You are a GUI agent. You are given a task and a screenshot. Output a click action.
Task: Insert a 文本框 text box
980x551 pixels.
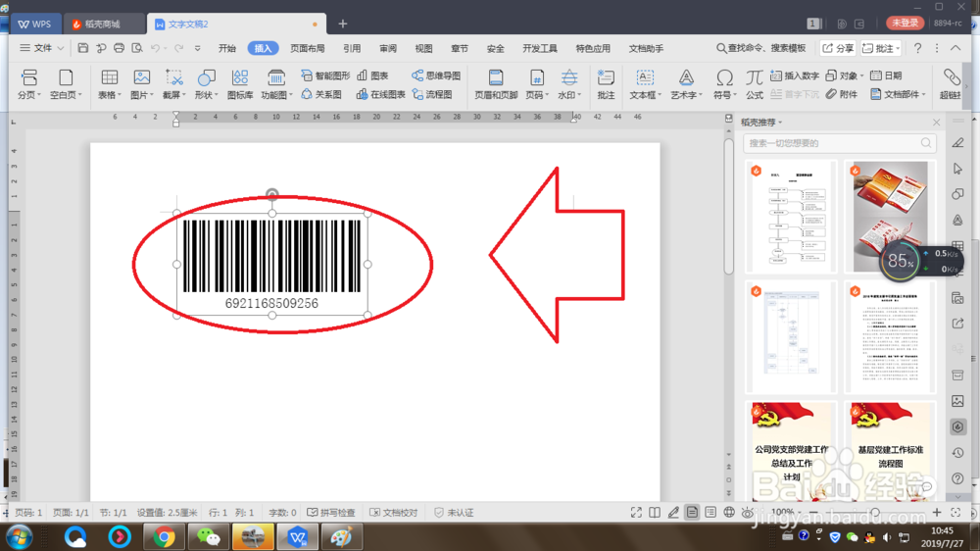pyautogui.click(x=645, y=84)
